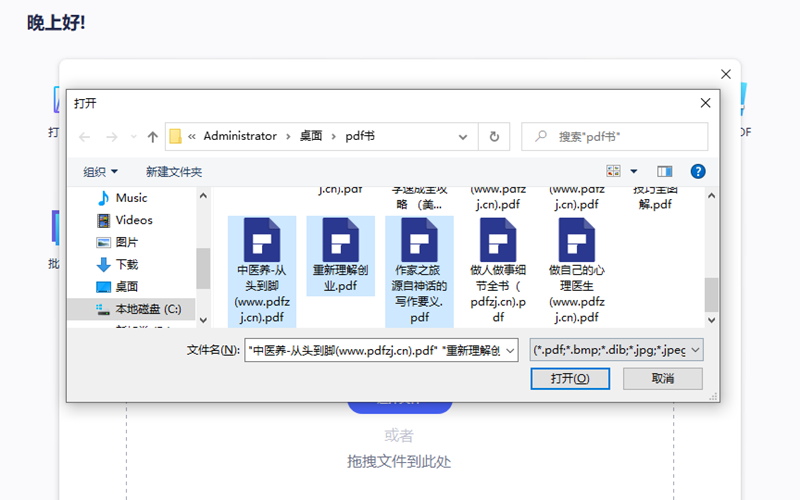Open the Help question mark icon

[698, 172]
